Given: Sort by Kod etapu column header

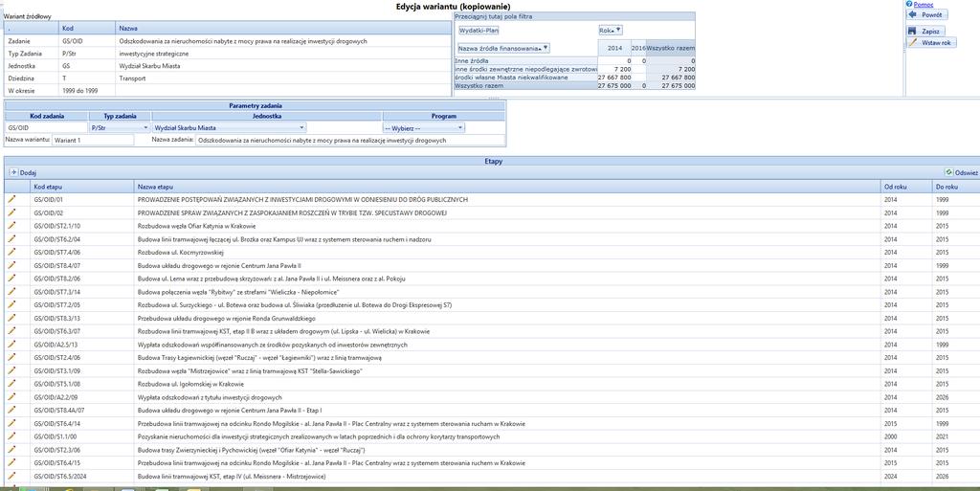Looking at the screenshot, I should click(81, 186).
